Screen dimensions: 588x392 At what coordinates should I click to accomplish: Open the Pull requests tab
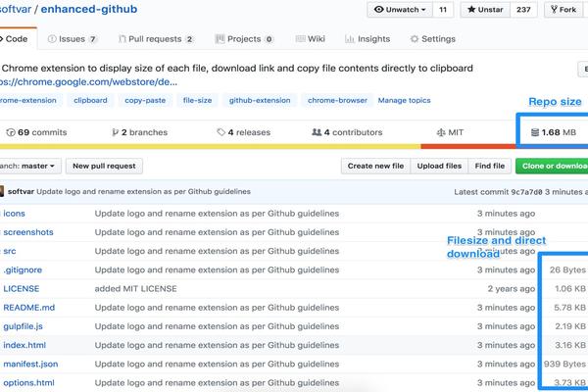(x=157, y=39)
